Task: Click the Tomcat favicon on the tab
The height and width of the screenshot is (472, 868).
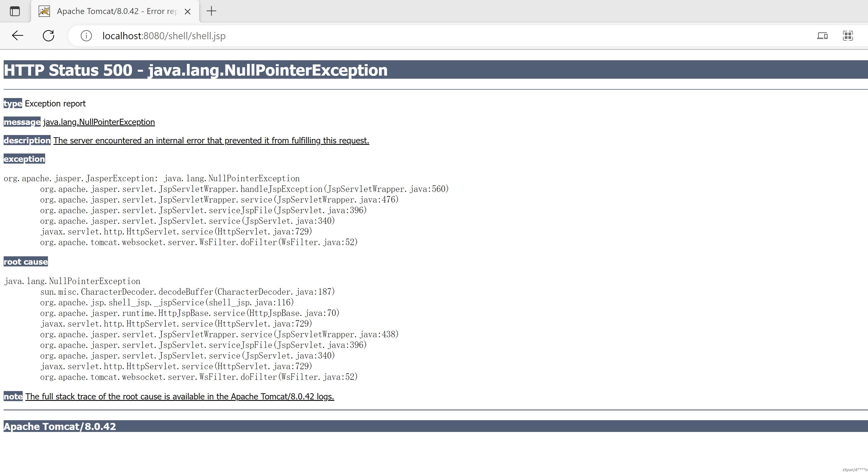Action: [x=44, y=11]
